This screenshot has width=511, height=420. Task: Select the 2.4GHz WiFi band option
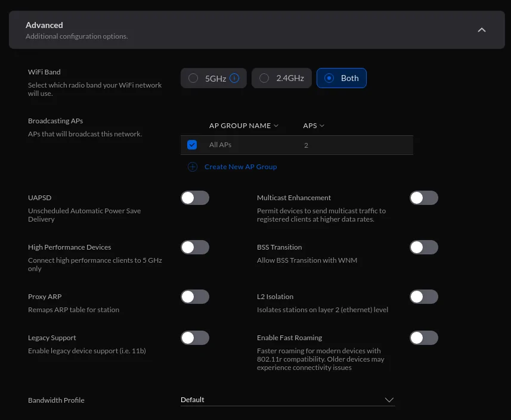[x=281, y=78]
